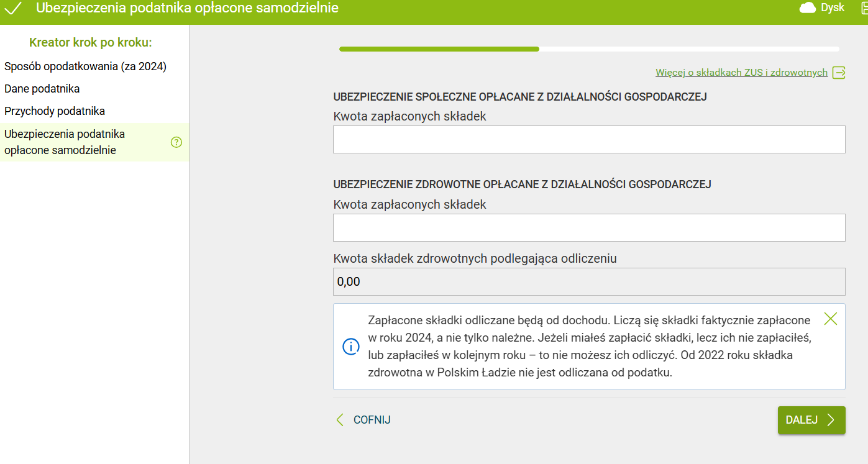
Task: Click the partially visible icon right of Dysk
Action: [864, 8]
